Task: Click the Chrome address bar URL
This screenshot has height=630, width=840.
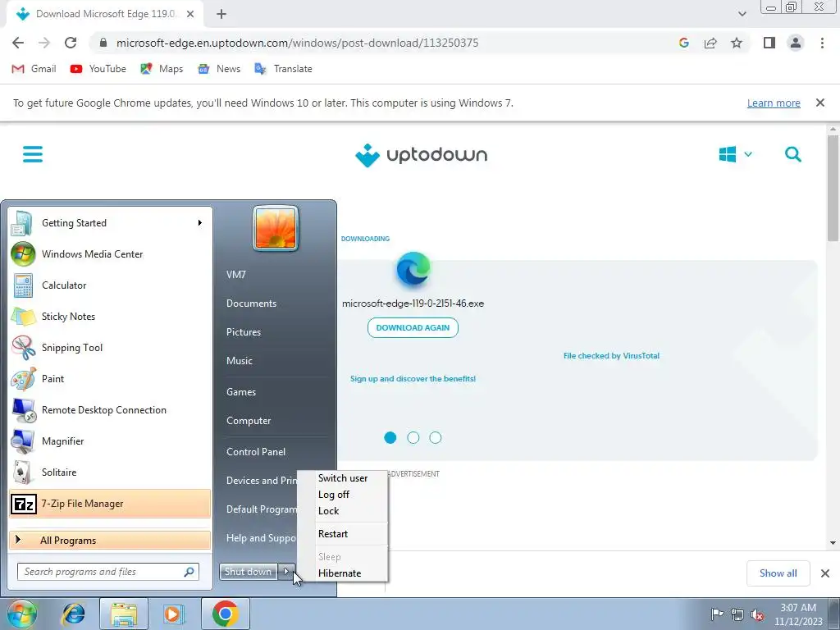Action: coord(297,43)
